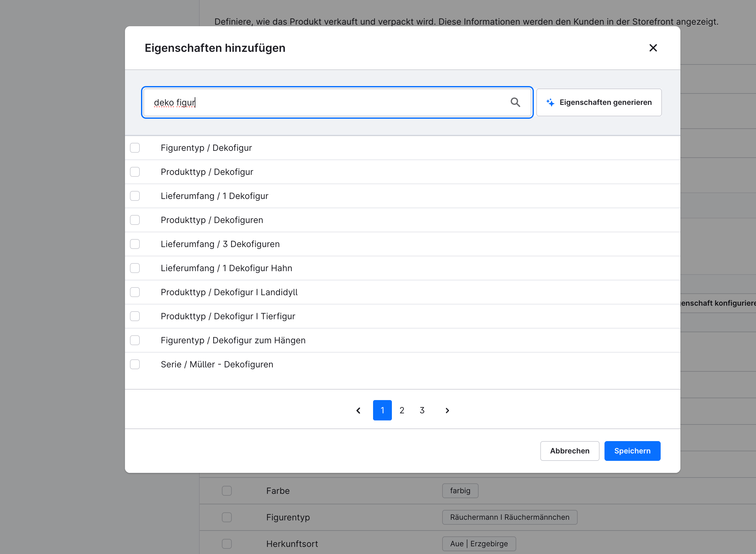The width and height of the screenshot is (756, 554).
Task: Switch to page 2 of results
Action: [402, 411]
